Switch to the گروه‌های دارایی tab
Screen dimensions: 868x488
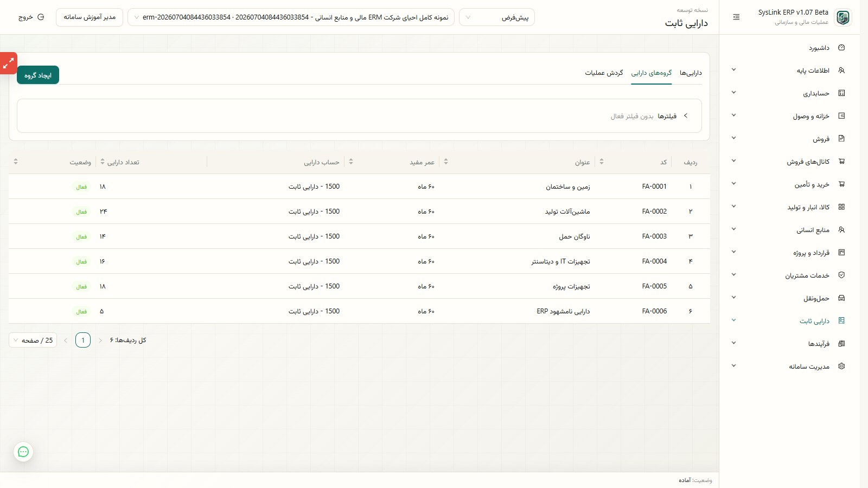[652, 73]
